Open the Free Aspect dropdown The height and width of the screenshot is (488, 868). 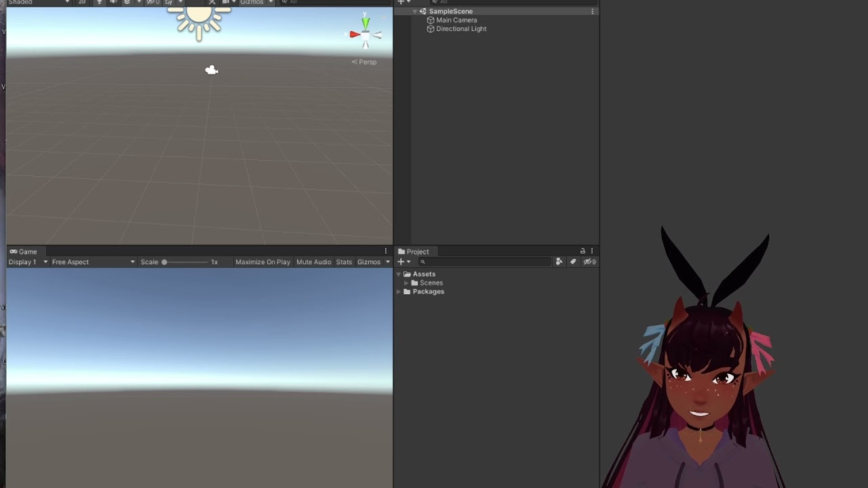[x=94, y=262]
